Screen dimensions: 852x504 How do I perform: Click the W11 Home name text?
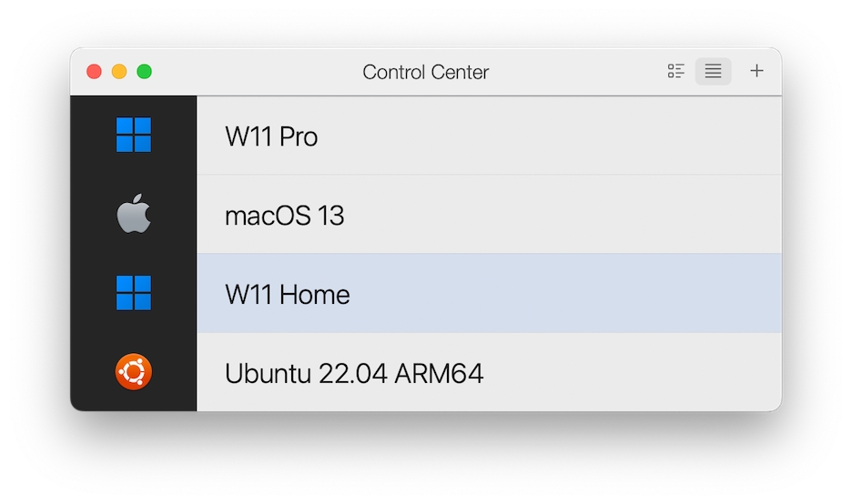[287, 294]
